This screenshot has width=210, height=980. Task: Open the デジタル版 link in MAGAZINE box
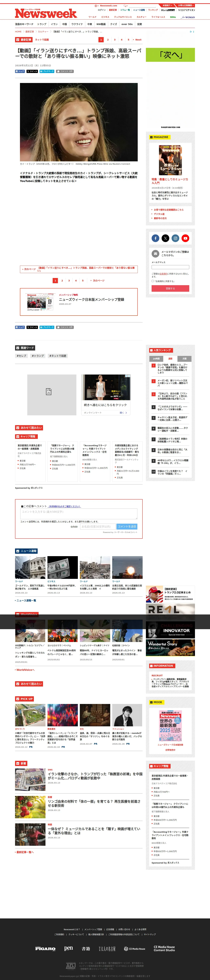coord(159,214)
